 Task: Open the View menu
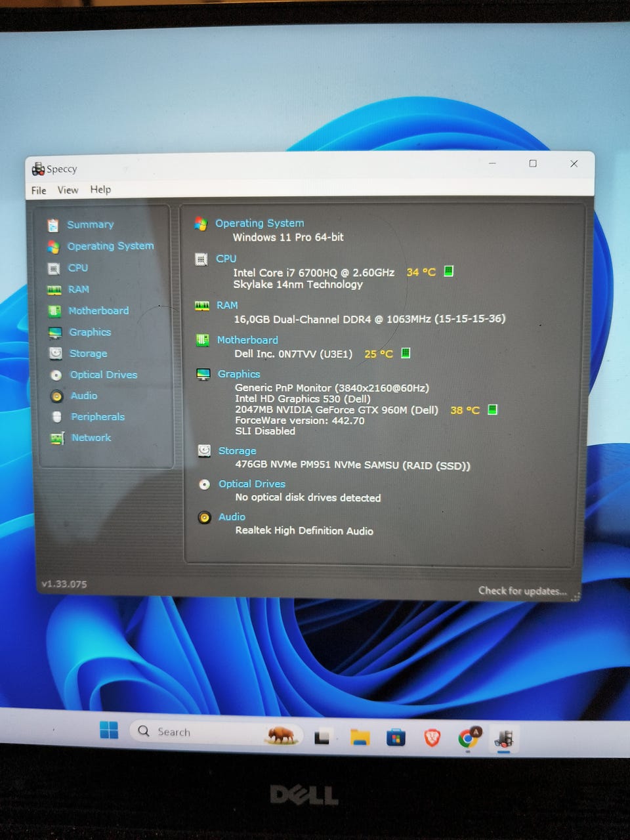coord(68,190)
